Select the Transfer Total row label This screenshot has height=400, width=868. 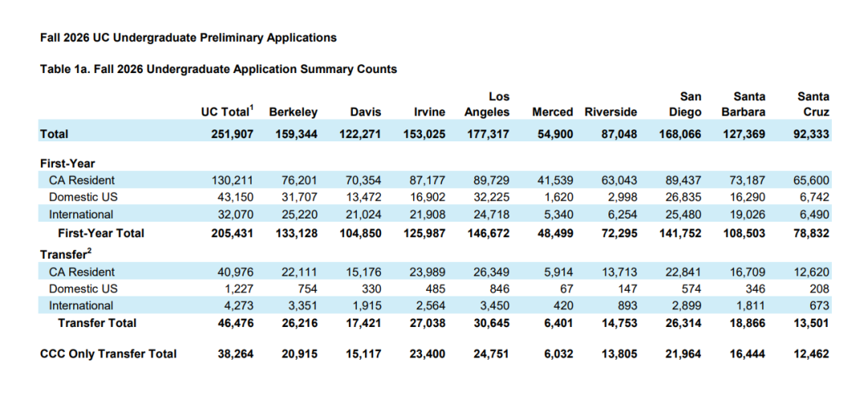coord(97,323)
